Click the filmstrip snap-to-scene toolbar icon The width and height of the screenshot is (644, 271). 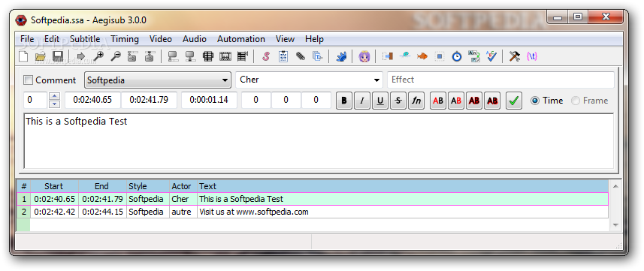[225, 56]
